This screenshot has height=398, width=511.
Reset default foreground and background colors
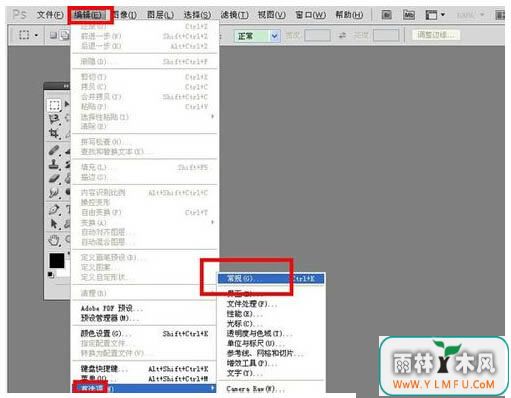(x=51, y=275)
